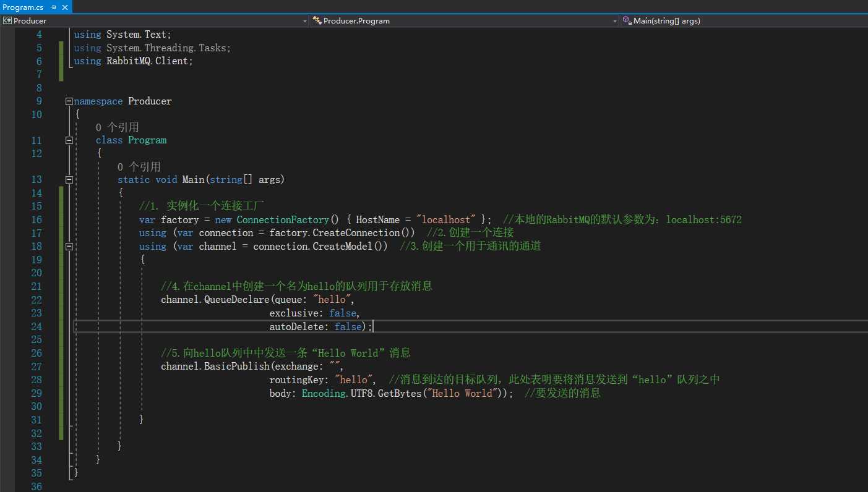This screenshot has width=868, height=492.
Task: Click line number 24 in the gutter
Action: pyautogui.click(x=36, y=326)
